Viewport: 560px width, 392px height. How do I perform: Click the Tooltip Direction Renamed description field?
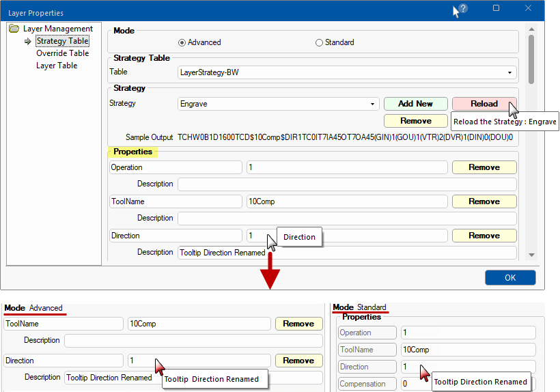click(x=346, y=253)
